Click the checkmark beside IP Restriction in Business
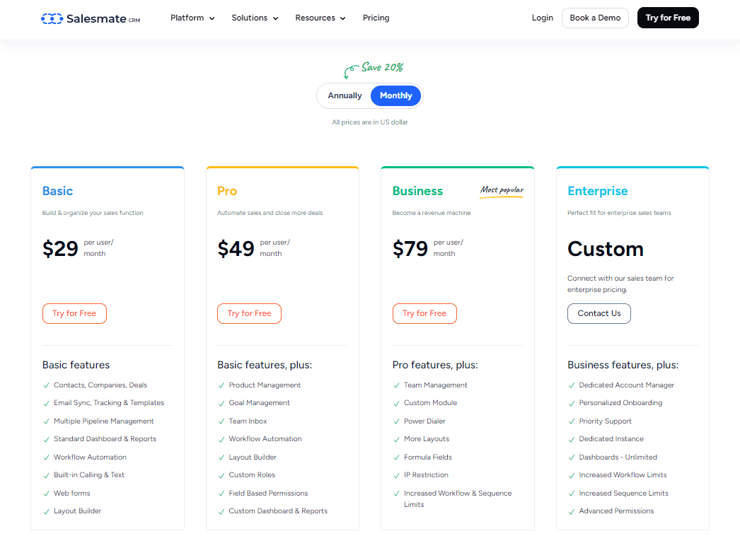The height and width of the screenshot is (560, 740). (x=396, y=474)
